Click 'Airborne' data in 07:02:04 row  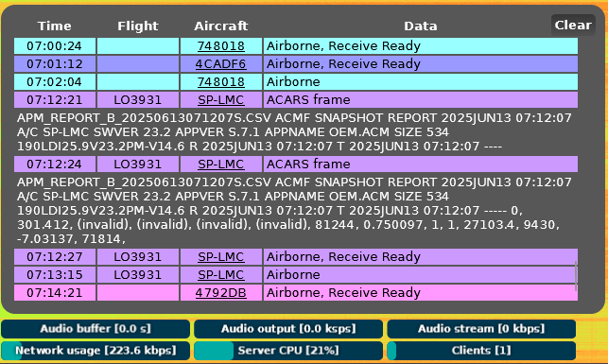tap(421, 82)
